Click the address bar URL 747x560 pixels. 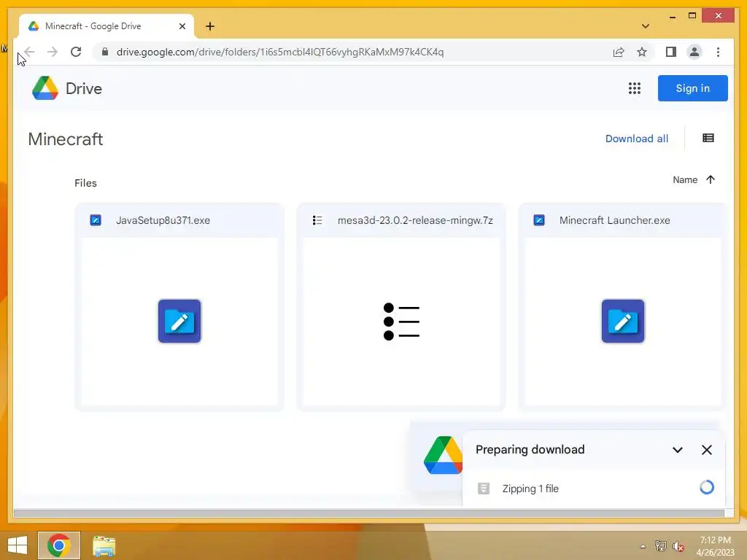click(280, 52)
